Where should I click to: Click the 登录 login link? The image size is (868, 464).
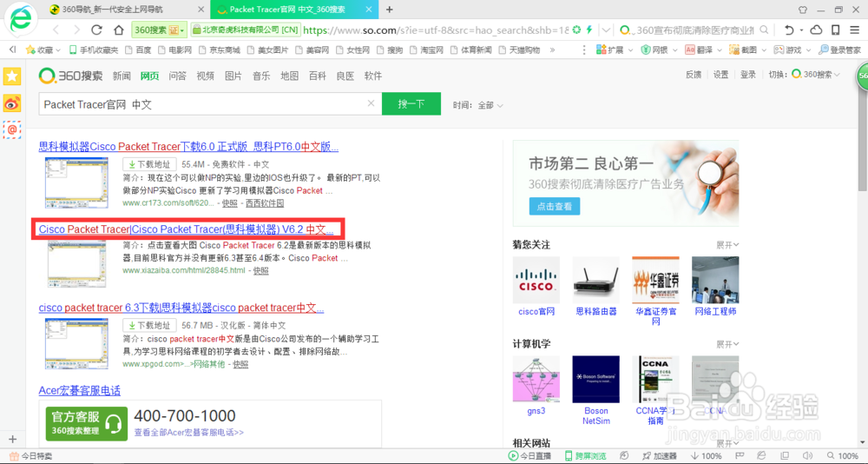tap(748, 74)
